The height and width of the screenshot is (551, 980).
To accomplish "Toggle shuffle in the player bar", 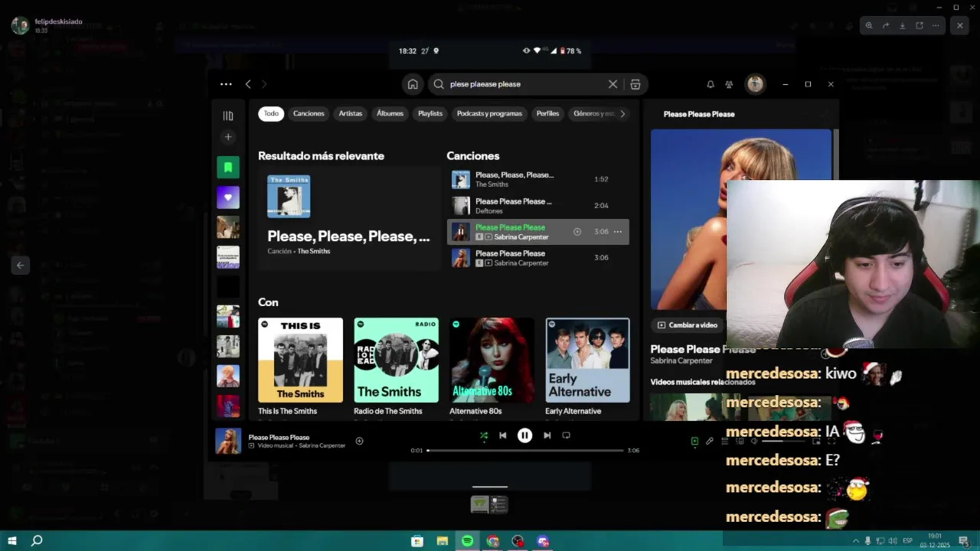I will (483, 435).
